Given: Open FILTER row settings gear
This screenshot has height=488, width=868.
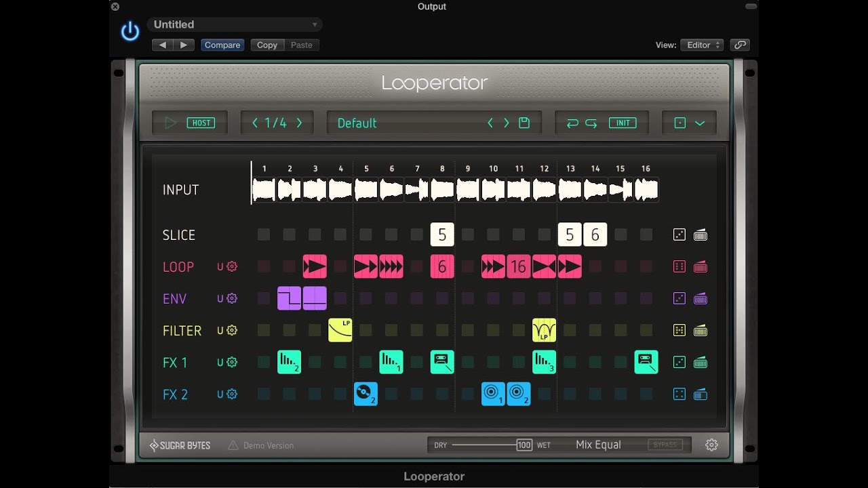Looking at the screenshot, I should click(x=232, y=330).
